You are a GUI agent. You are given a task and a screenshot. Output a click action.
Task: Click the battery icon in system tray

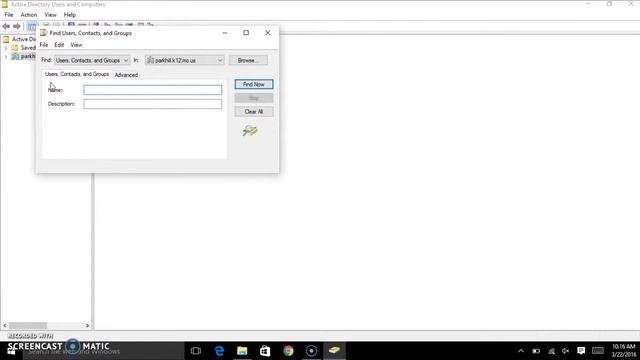(x=536, y=351)
